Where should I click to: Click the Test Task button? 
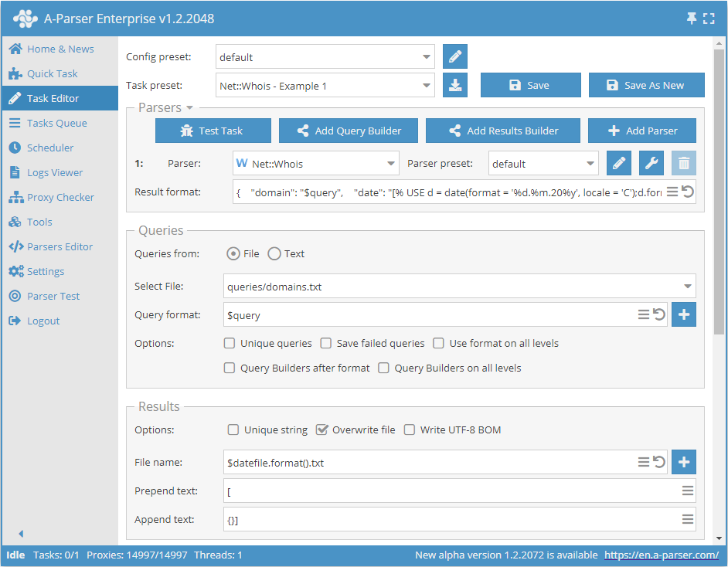click(213, 131)
